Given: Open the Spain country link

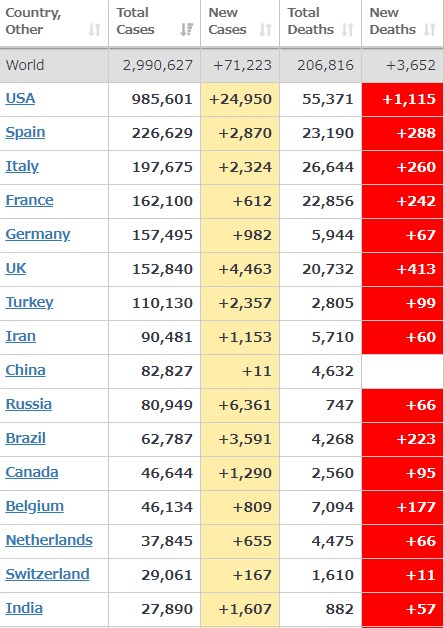Looking at the screenshot, I should click(x=25, y=133).
